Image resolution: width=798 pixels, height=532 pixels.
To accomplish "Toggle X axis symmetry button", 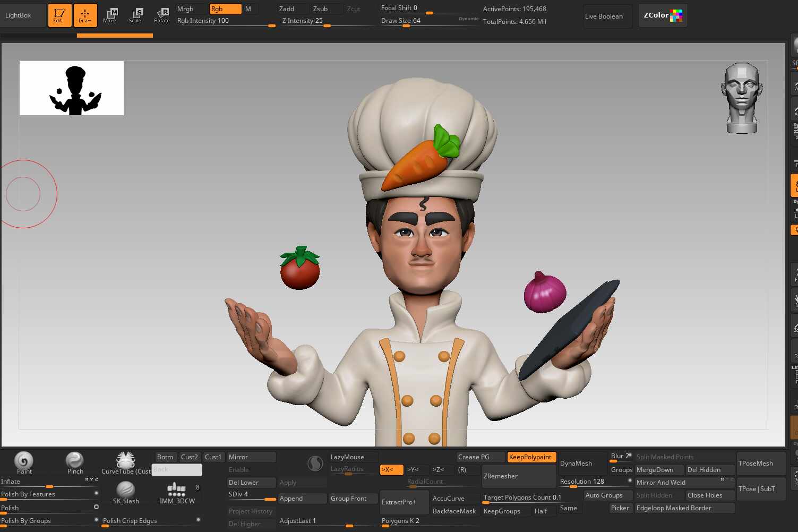I will point(391,470).
